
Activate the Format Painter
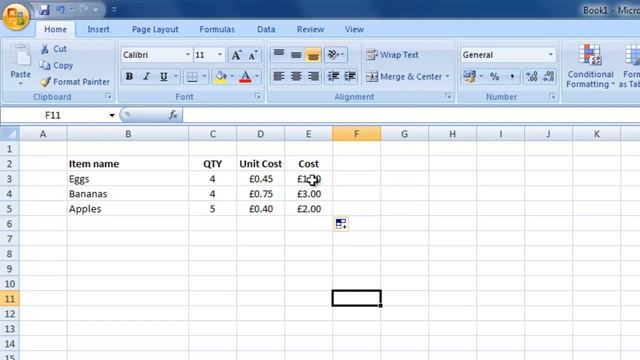coord(75,82)
